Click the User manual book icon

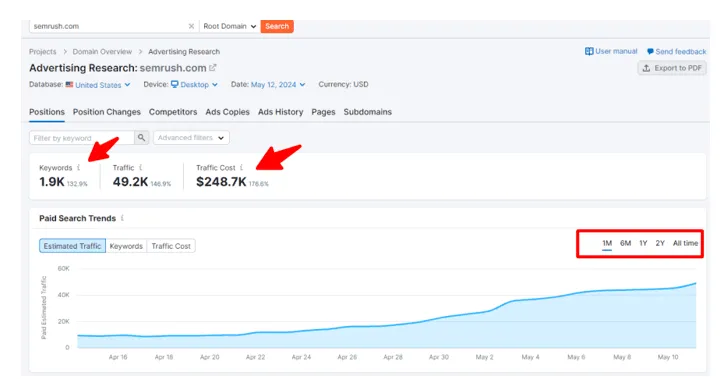[x=589, y=51]
